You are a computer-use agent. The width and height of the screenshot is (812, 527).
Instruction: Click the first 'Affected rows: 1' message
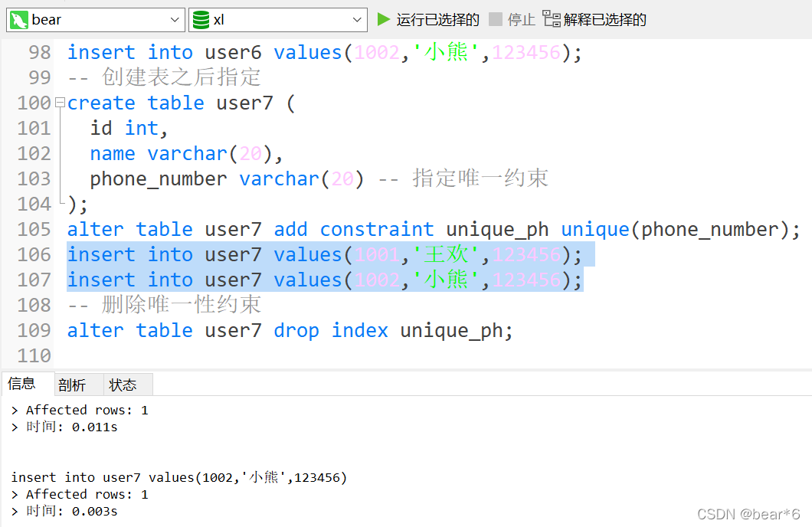point(87,410)
